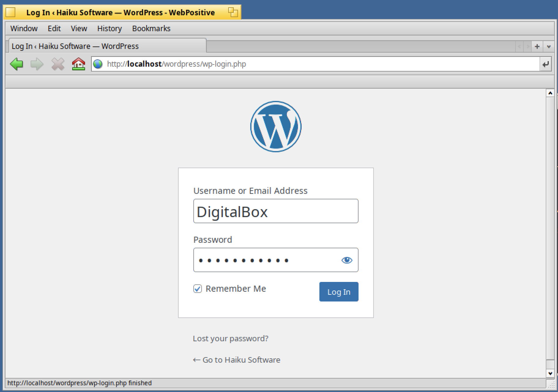Open the Bookmarks menu
558x392 pixels.
pos(151,28)
